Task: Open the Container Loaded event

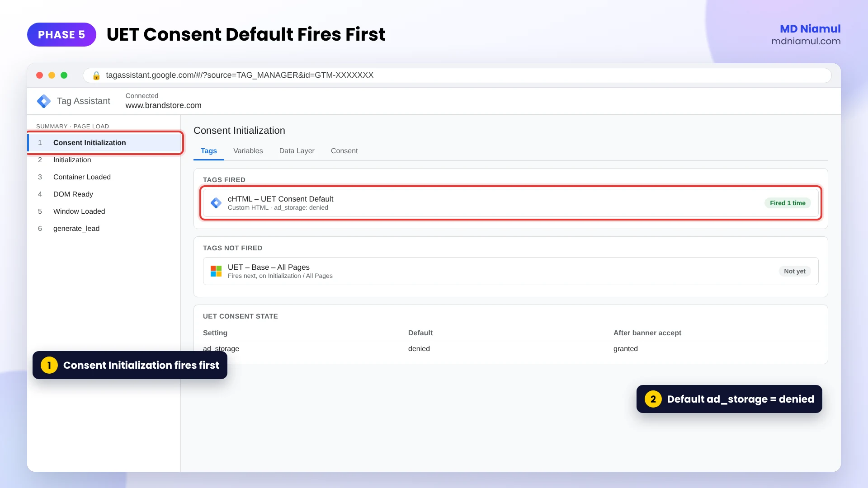Action: pyautogui.click(x=104, y=177)
